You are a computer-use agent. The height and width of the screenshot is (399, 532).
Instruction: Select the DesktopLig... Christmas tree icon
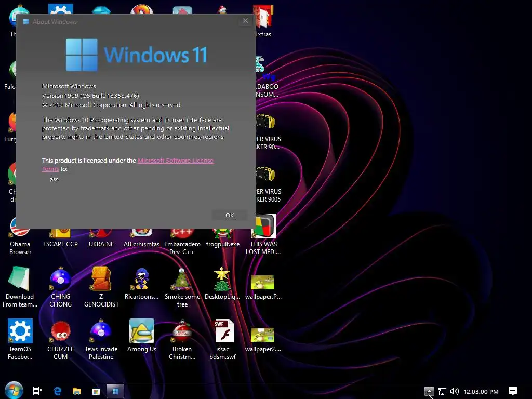[222, 283]
